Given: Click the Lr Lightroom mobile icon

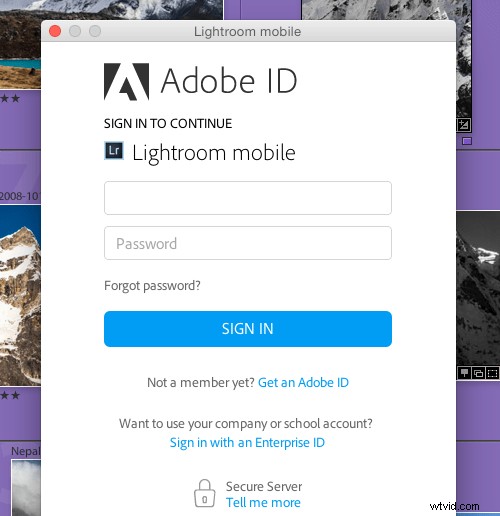Looking at the screenshot, I should point(114,151).
